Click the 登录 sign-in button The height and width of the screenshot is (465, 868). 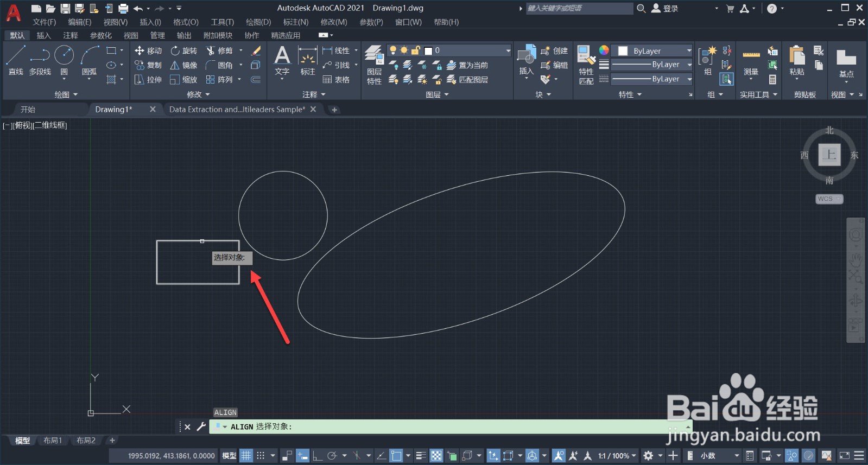tap(665, 8)
